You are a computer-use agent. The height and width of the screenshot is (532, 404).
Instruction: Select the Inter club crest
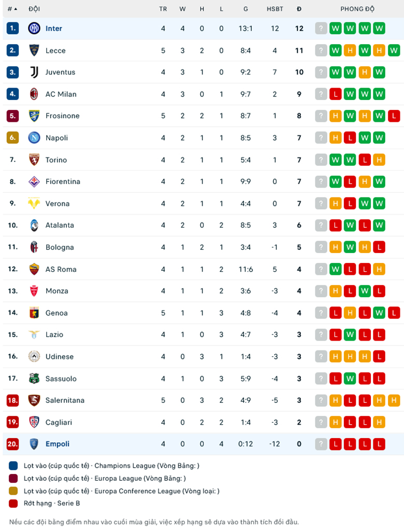(x=34, y=29)
